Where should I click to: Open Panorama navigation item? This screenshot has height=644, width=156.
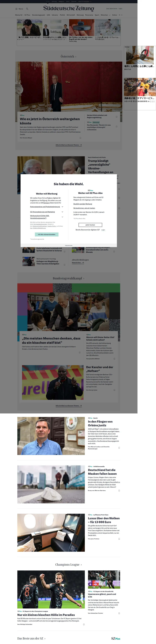pyautogui.click(x=89, y=15)
